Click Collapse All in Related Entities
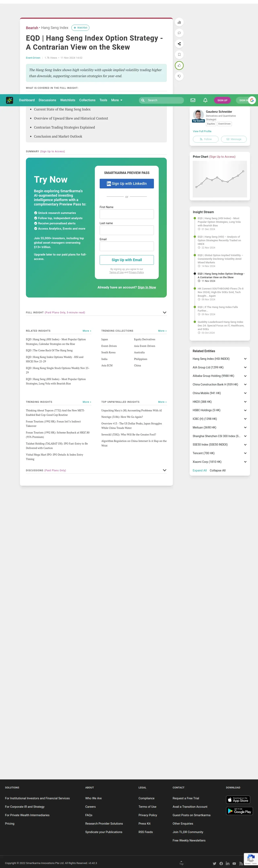258x868 pixels. (218, 470)
